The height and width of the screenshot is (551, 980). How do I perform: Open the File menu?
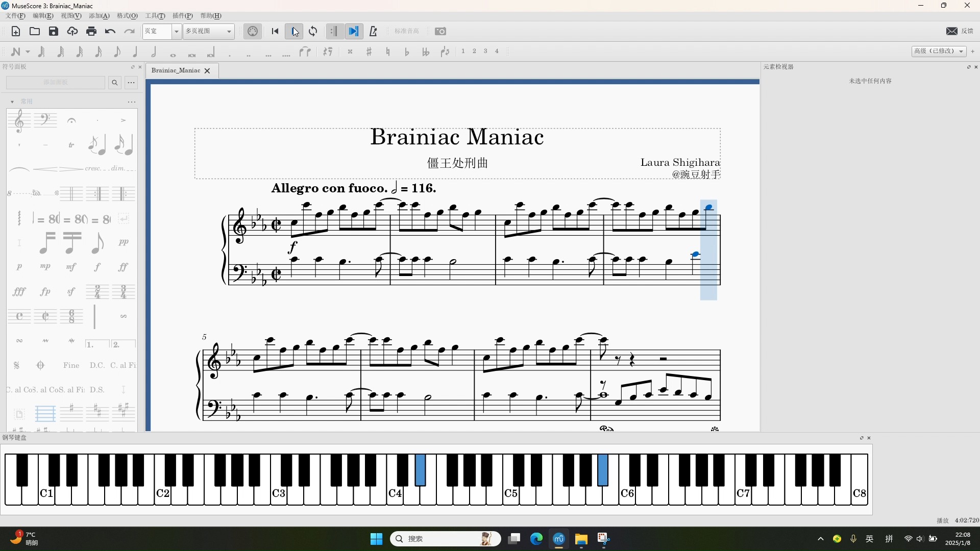coord(15,16)
